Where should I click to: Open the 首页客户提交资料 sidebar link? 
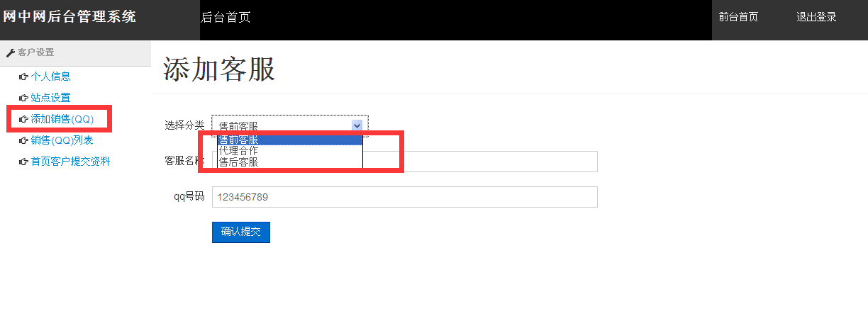70,162
